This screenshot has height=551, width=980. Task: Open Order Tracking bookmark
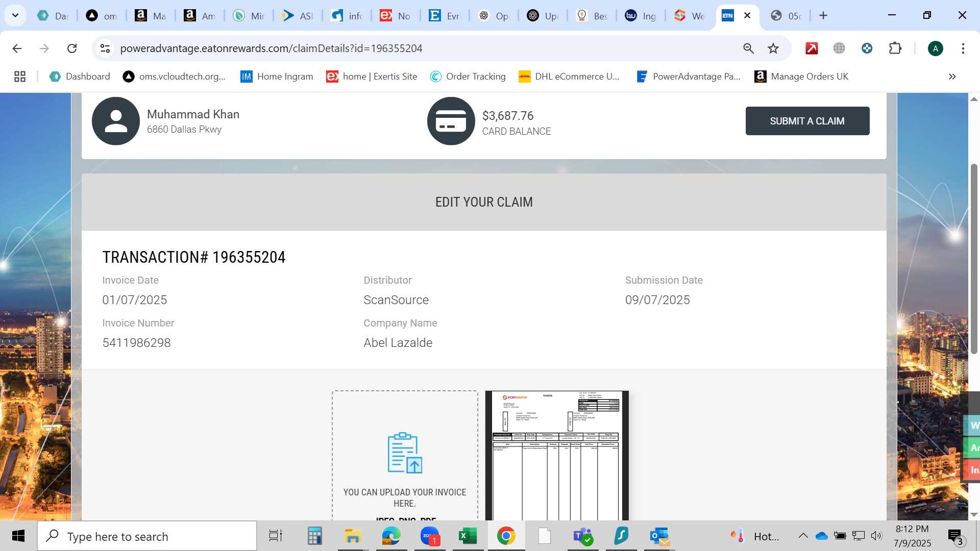468,77
